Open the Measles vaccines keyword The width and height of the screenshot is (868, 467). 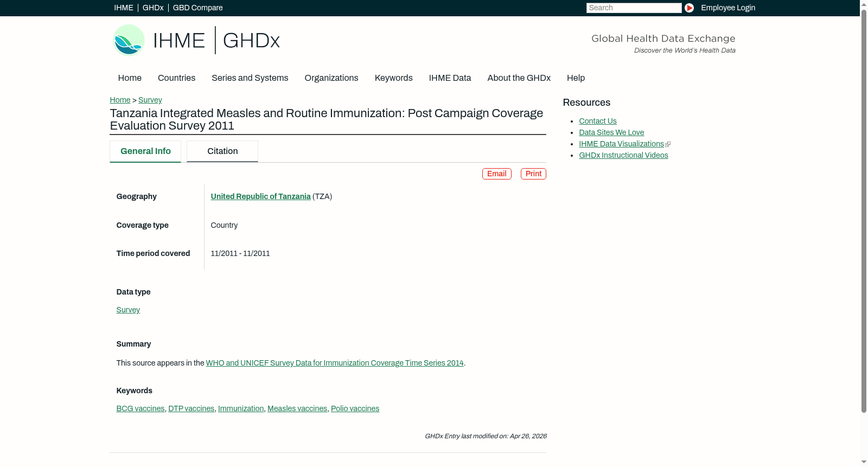click(297, 408)
